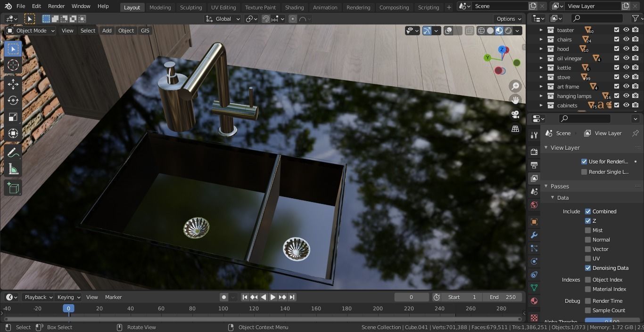The image size is (644, 332).
Task: Switch to the Shading workspace tab
Action: click(294, 8)
